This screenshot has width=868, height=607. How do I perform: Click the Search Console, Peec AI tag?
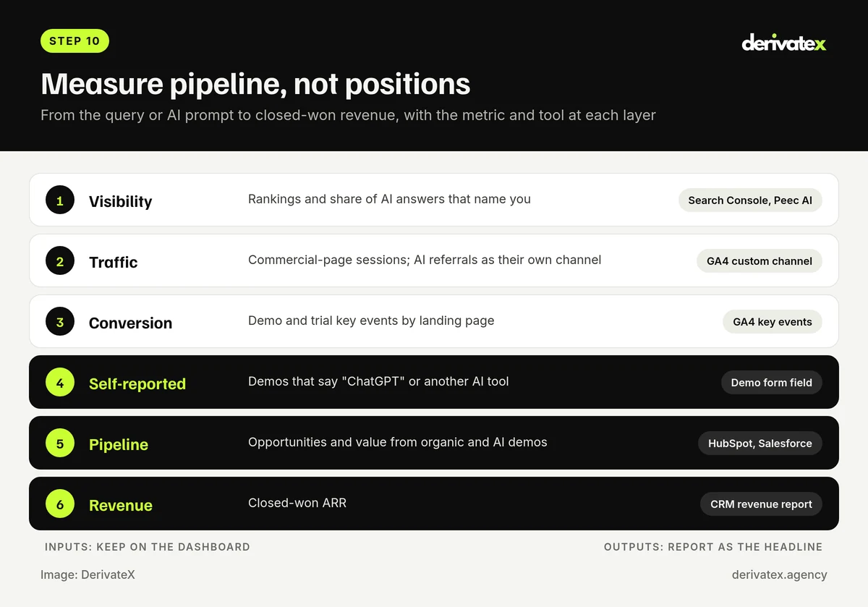tap(750, 200)
